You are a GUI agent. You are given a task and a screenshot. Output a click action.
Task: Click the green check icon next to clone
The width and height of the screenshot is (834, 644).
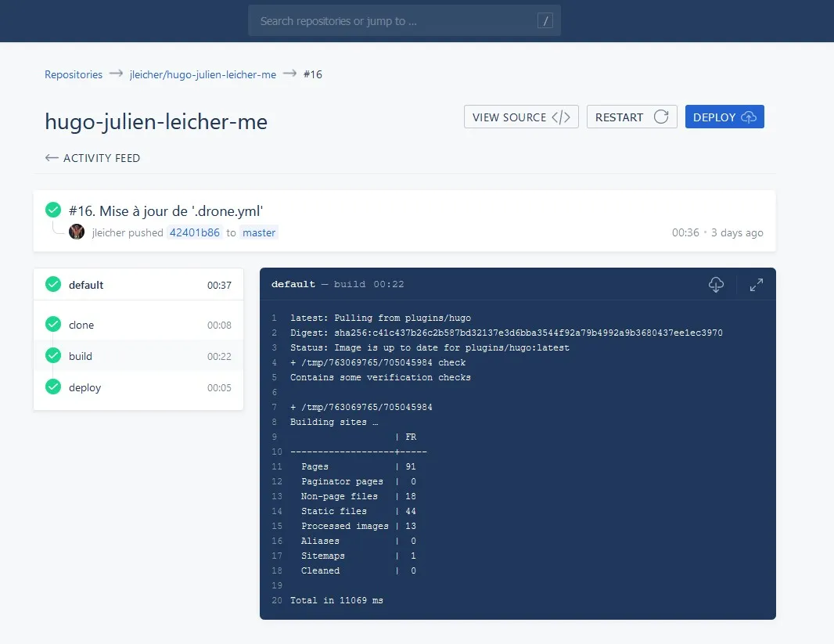coord(53,324)
